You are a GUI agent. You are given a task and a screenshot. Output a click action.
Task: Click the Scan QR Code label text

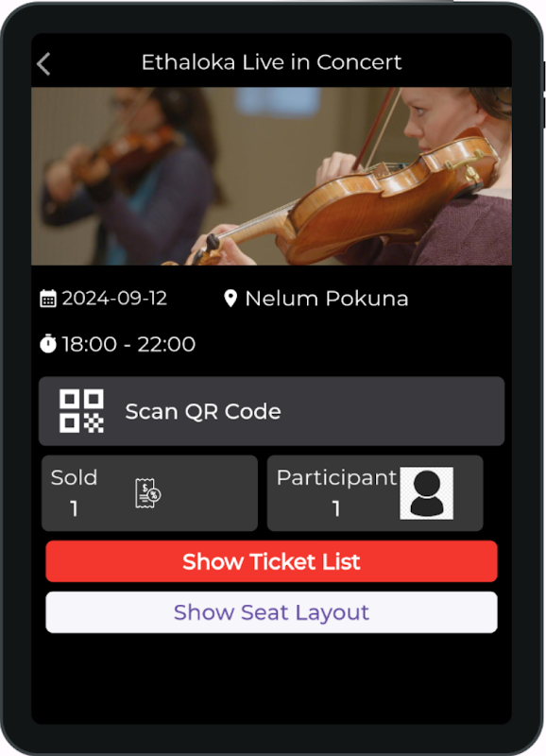203,412
